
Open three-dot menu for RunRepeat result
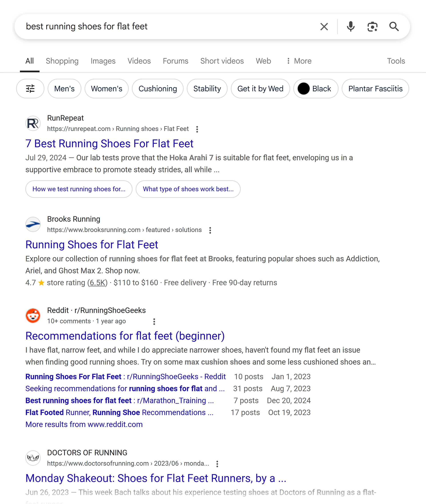[x=197, y=129]
